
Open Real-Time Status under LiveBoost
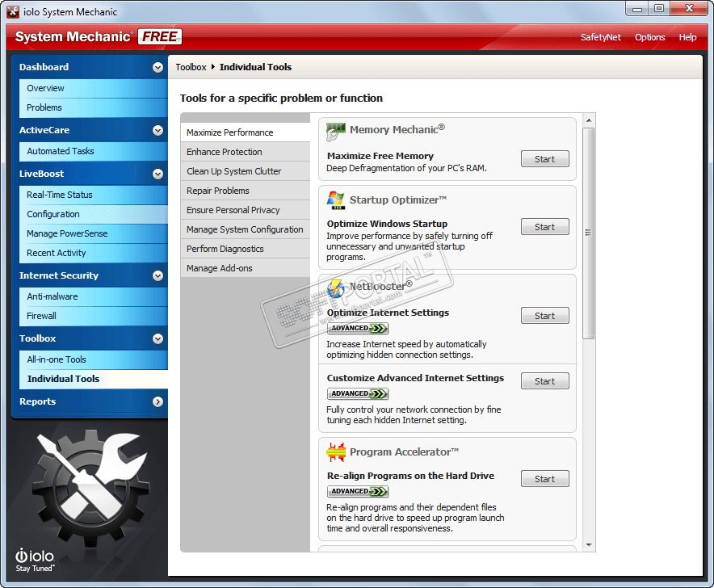click(x=94, y=195)
